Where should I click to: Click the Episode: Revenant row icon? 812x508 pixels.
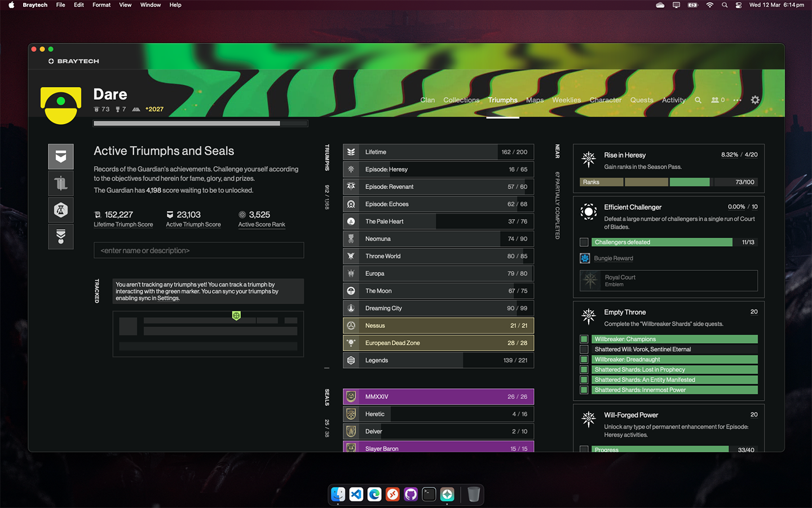click(x=351, y=187)
